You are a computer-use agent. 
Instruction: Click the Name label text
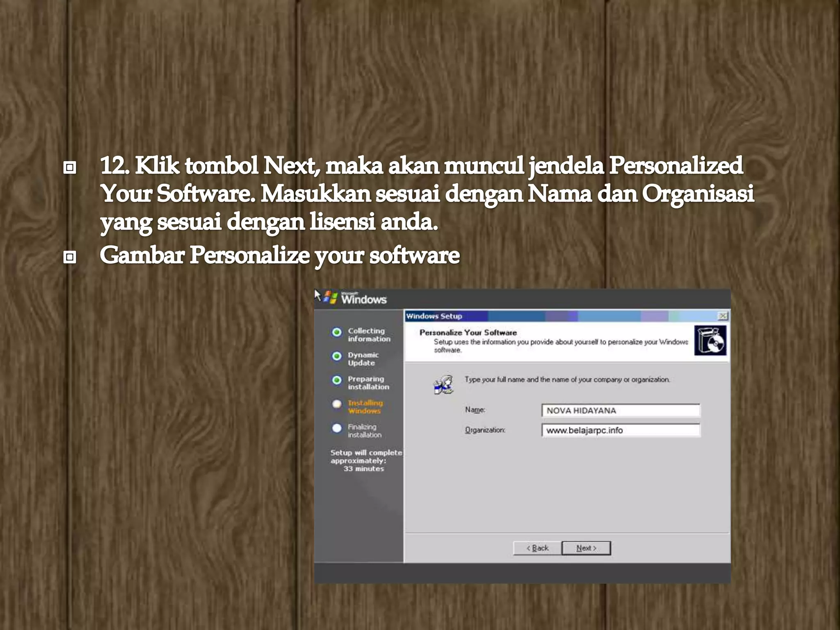click(475, 410)
